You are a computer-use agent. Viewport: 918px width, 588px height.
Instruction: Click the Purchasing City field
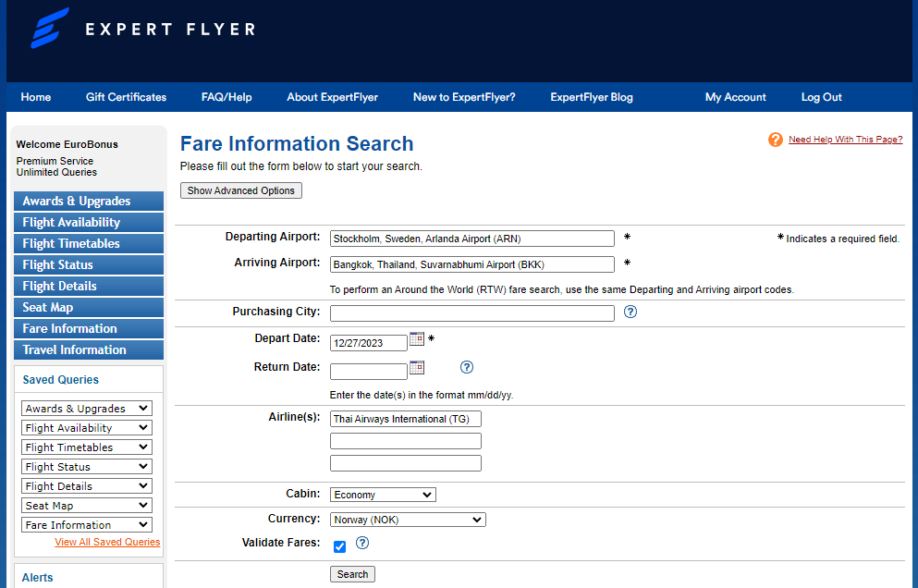471,313
